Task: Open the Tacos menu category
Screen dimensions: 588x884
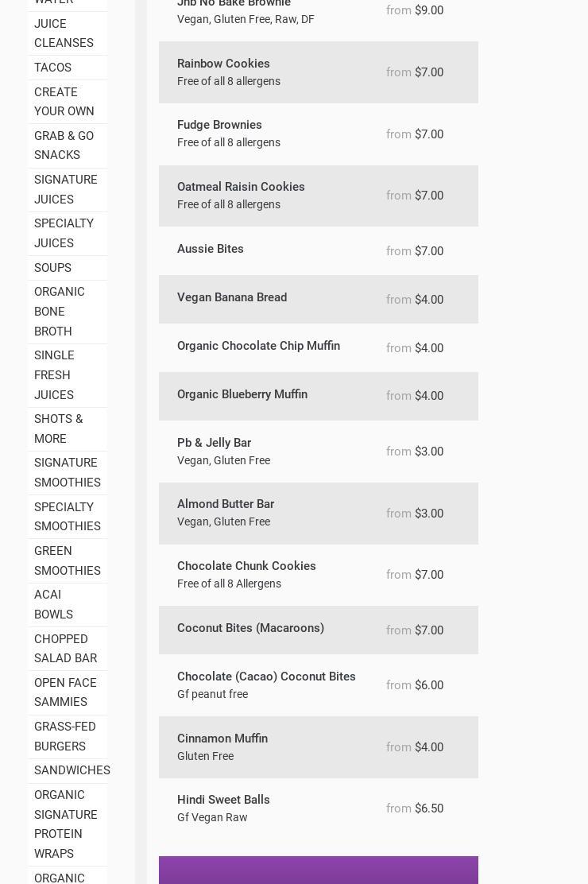Action: click(x=52, y=68)
